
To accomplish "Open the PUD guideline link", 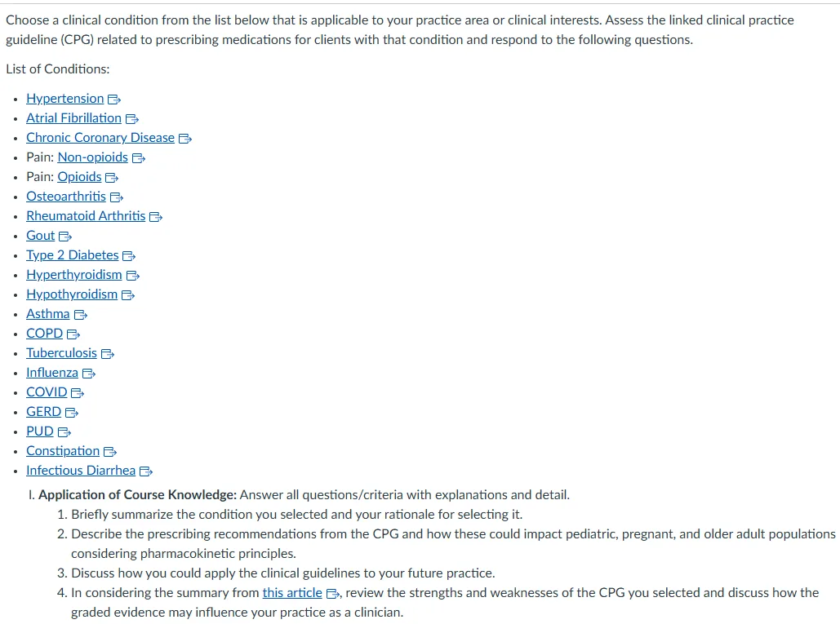I will tap(40, 431).
